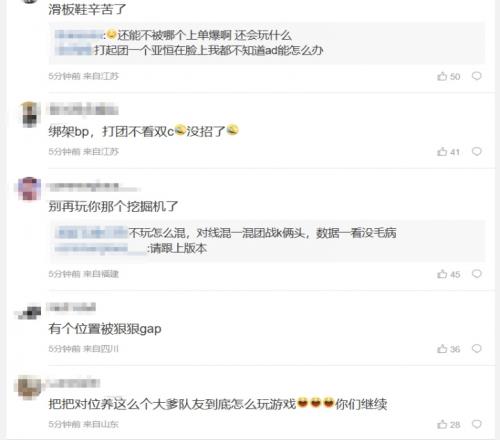Open username above 有个位置被狠狠gap
Screen dimensions: 500x440
click(72, 307)
